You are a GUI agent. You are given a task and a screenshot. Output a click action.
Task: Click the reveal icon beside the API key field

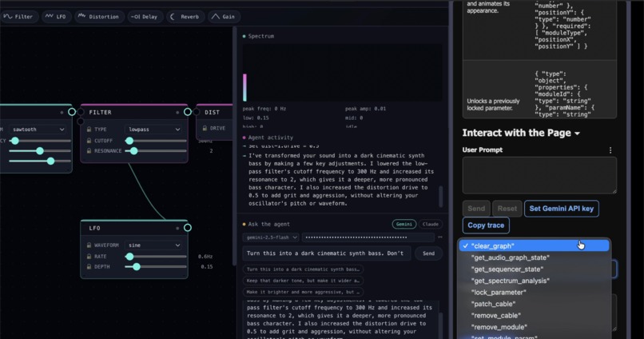pyautogui.click(x=440, y=237)
